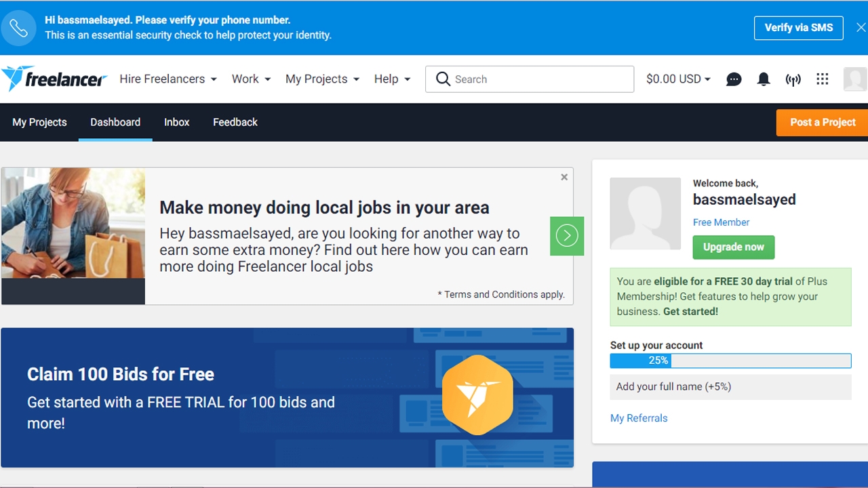Click the orange Freelancer hexagon badge
Viewport: 868px width, 488px height.
pos(478,395)
